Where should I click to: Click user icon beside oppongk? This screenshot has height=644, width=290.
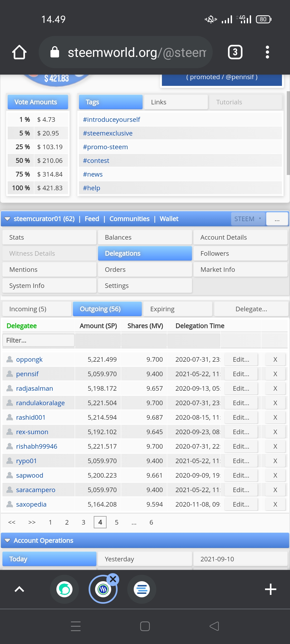(10, 359)
